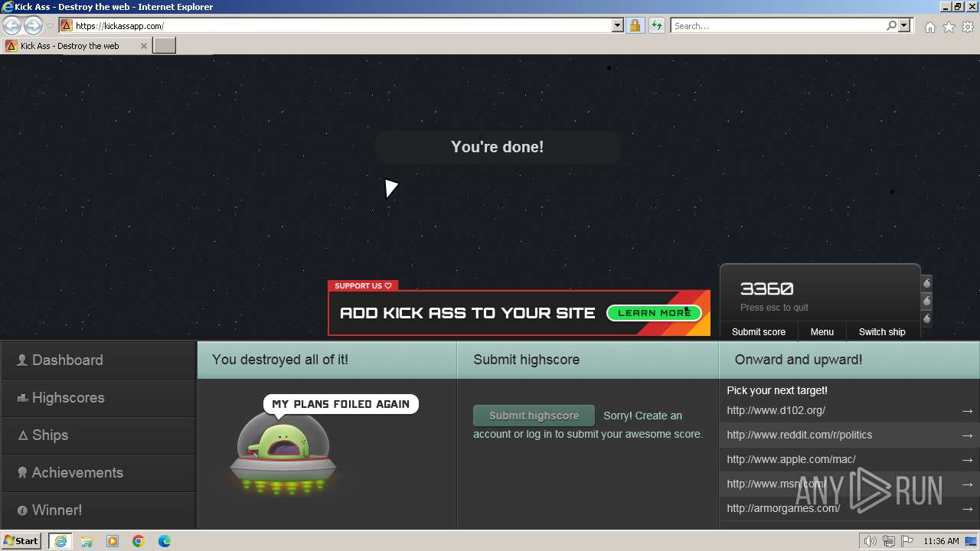
Task: Open the game Menu item
Action: click(822, 331)
